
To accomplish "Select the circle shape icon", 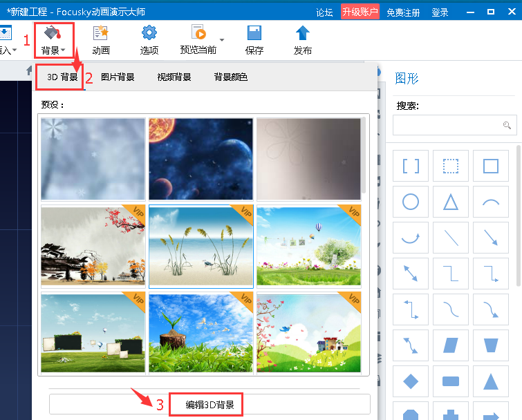I will (411, 202).
